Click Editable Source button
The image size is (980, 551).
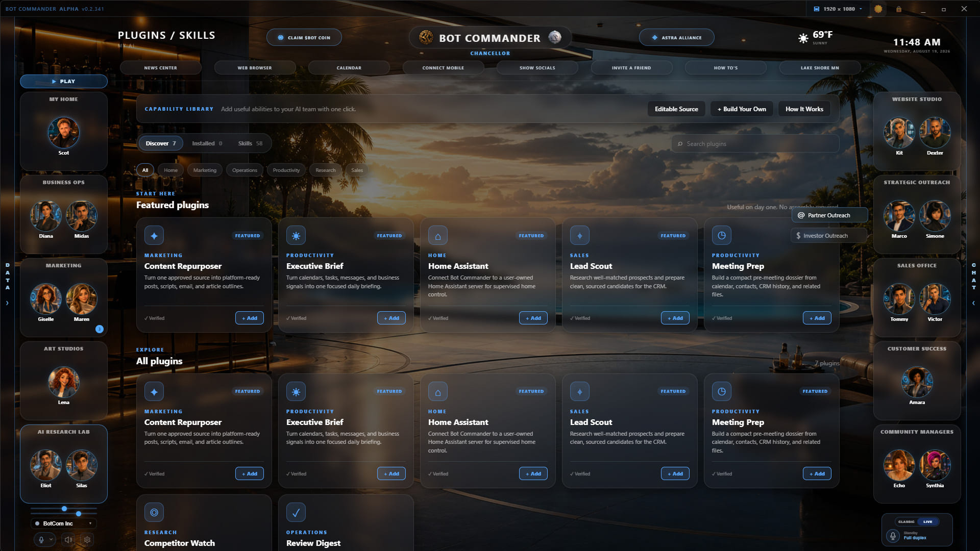point(676,109)
